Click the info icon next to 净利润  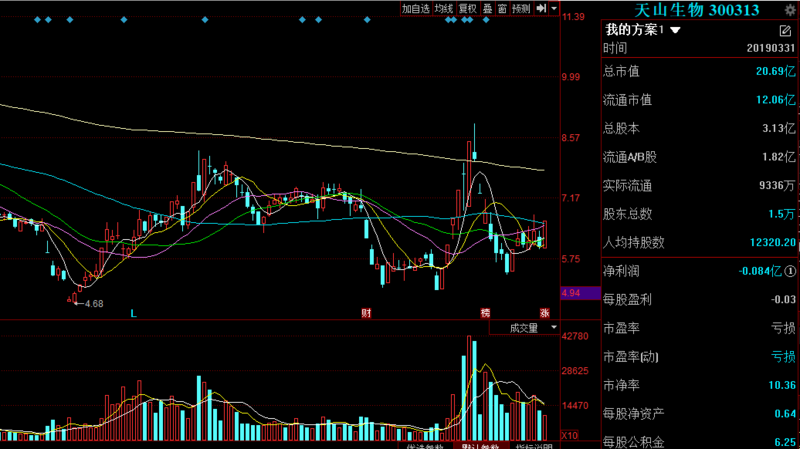click(x=790, y=271)
